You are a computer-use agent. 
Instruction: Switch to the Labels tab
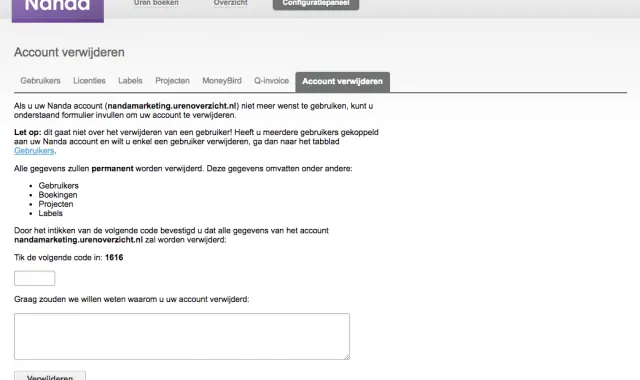click(x=130, y=81)
